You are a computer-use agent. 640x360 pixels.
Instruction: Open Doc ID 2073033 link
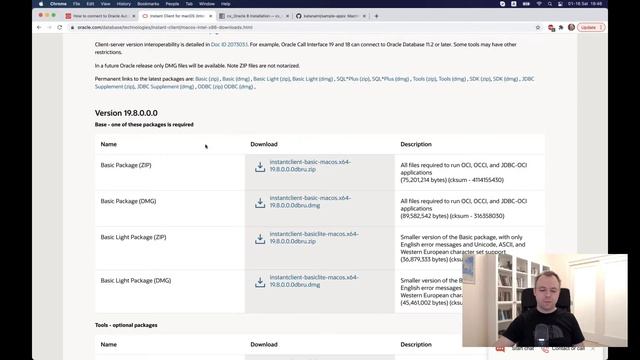(x=229, y=44)
